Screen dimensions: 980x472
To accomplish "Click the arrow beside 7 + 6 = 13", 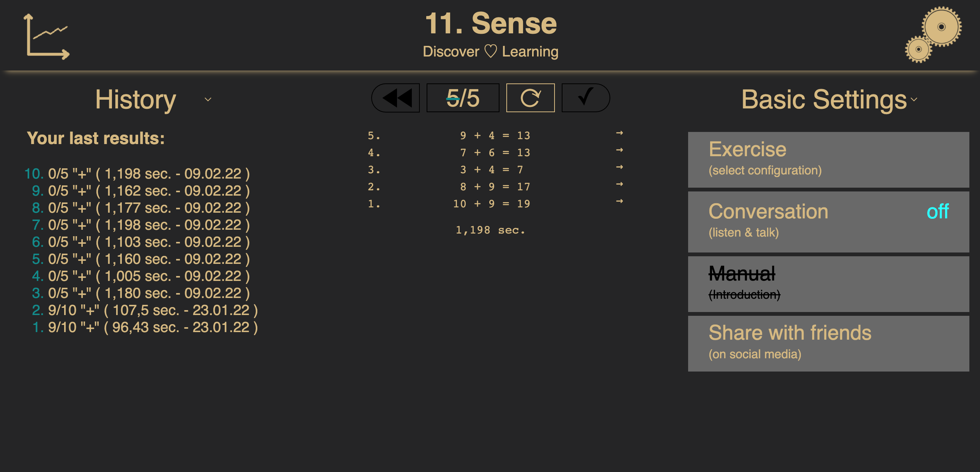I will [619, 150].
